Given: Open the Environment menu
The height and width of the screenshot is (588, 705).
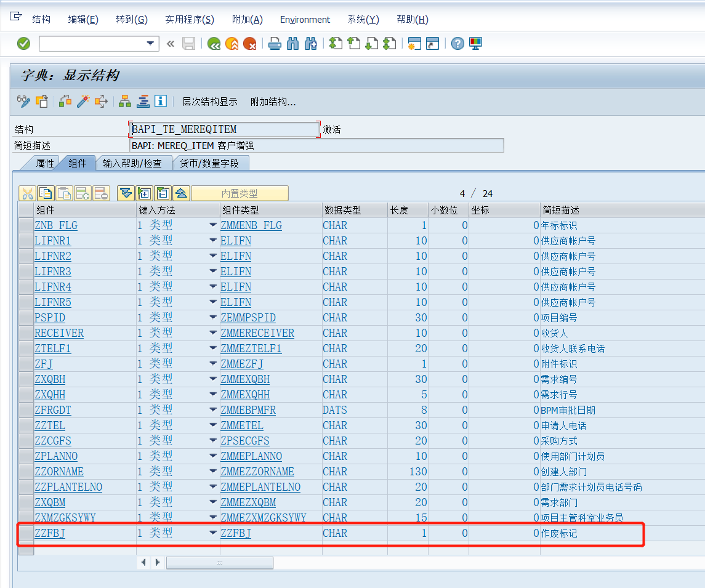Looking at the screenshot, I should (x=305, y=19).
